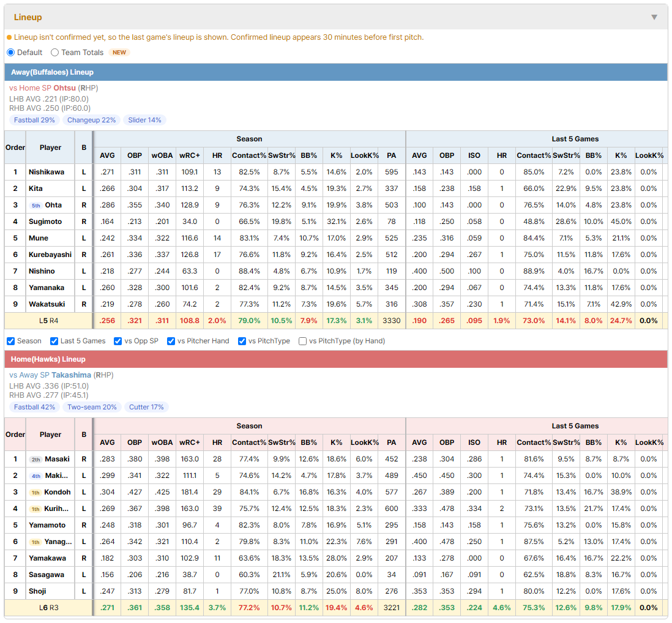The image size is (672, 623).
Task: Click the Home(Hawks) Lineup header bar
Action: [x=336, y=359]
